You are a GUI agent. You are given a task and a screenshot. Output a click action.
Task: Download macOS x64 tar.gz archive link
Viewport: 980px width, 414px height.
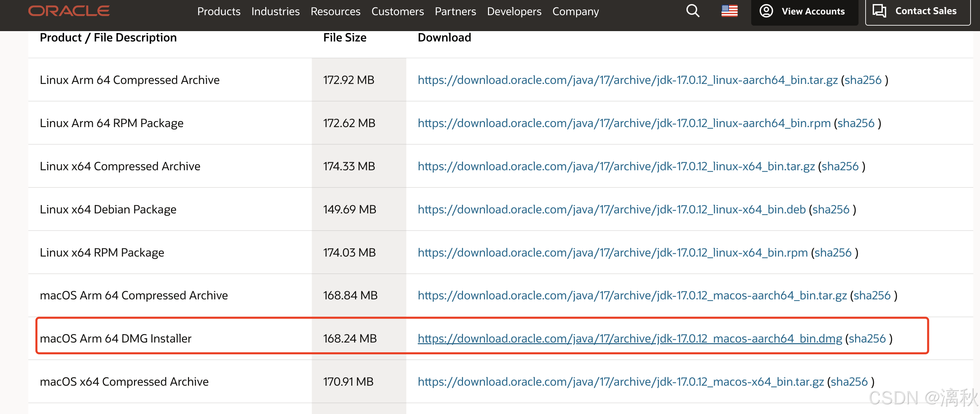pos(621,382)
